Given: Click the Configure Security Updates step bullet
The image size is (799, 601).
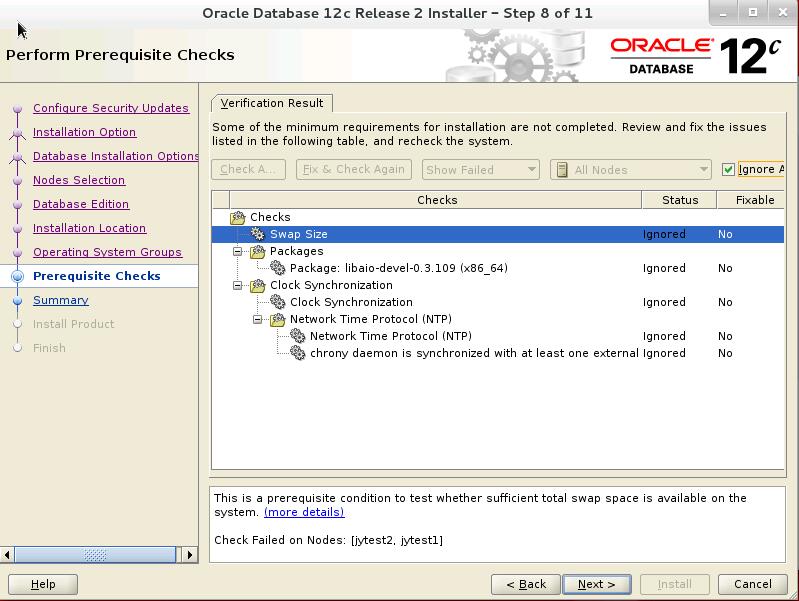Looking at the screenshot, I should click(x=17, y=109).
